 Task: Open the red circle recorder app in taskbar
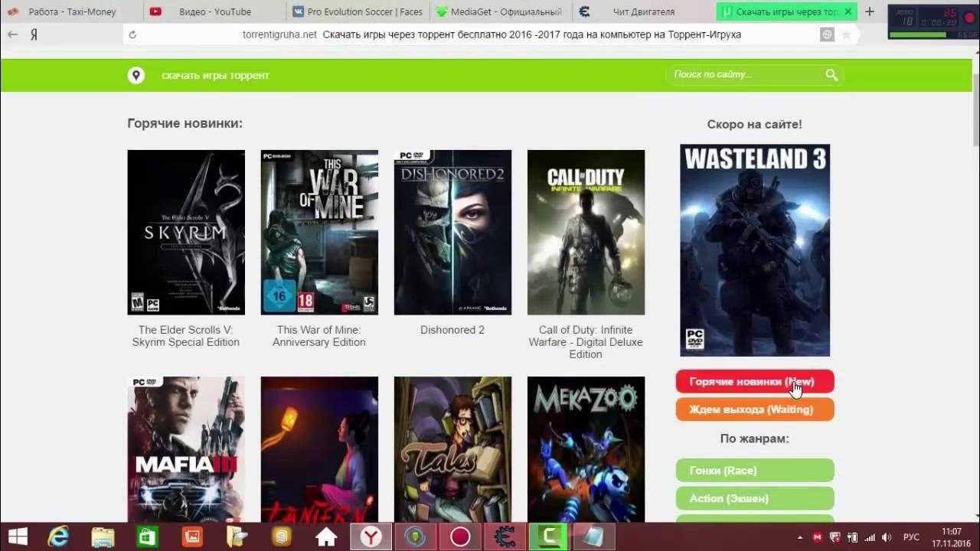pyautogui.click(x=460, y=536)
